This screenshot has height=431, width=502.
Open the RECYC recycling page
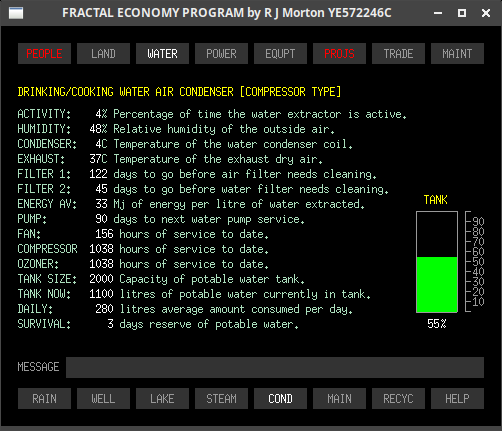[x=398, y=398]
